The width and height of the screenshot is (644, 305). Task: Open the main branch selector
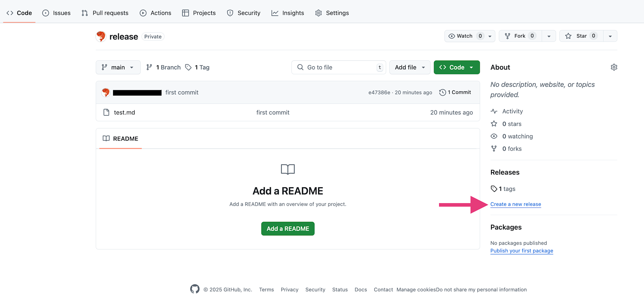coord(118,67)
